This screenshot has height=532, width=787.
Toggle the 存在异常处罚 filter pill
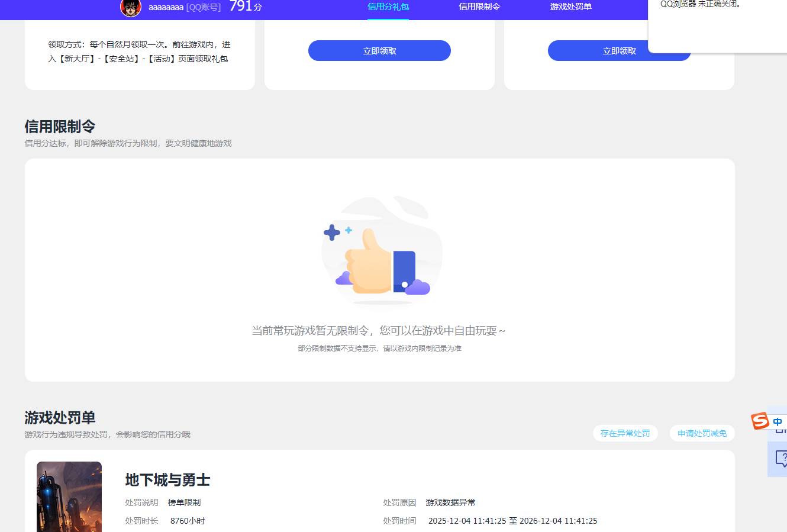(625, 433)
